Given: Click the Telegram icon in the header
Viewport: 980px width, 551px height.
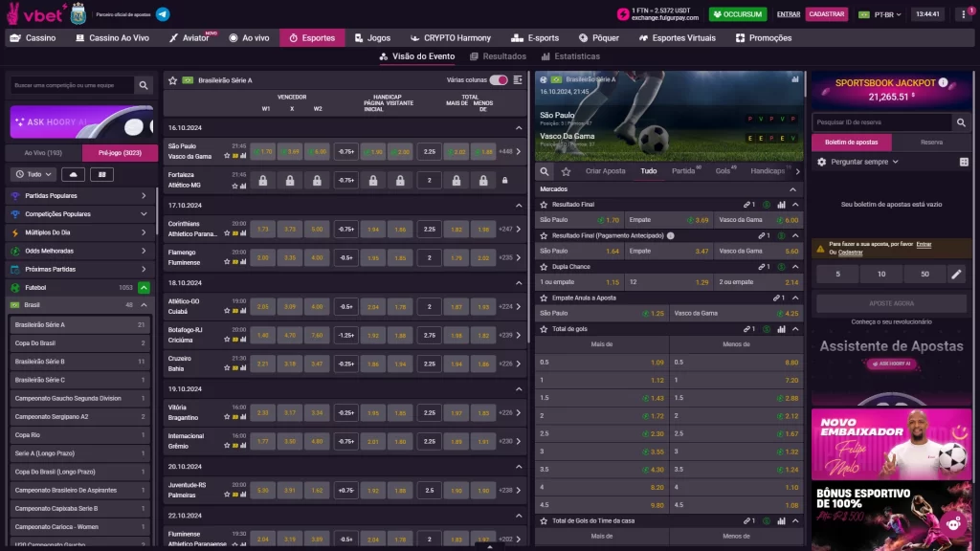Looking at the screenshot, I should pyautogui.click(x=163, y=13).
